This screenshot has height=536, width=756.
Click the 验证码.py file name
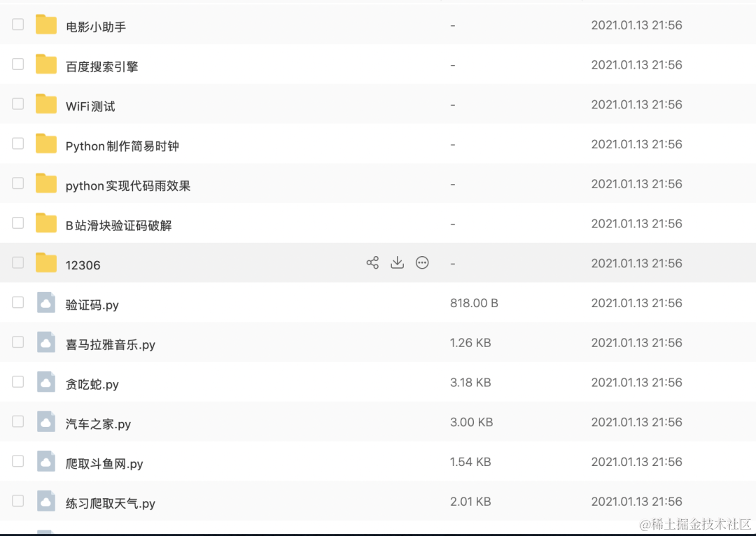92,305
